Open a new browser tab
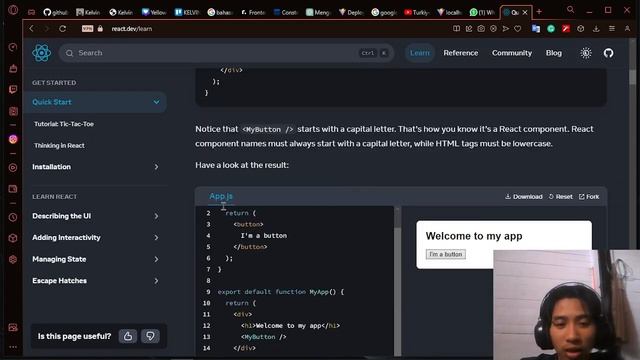 click(539, 12)
